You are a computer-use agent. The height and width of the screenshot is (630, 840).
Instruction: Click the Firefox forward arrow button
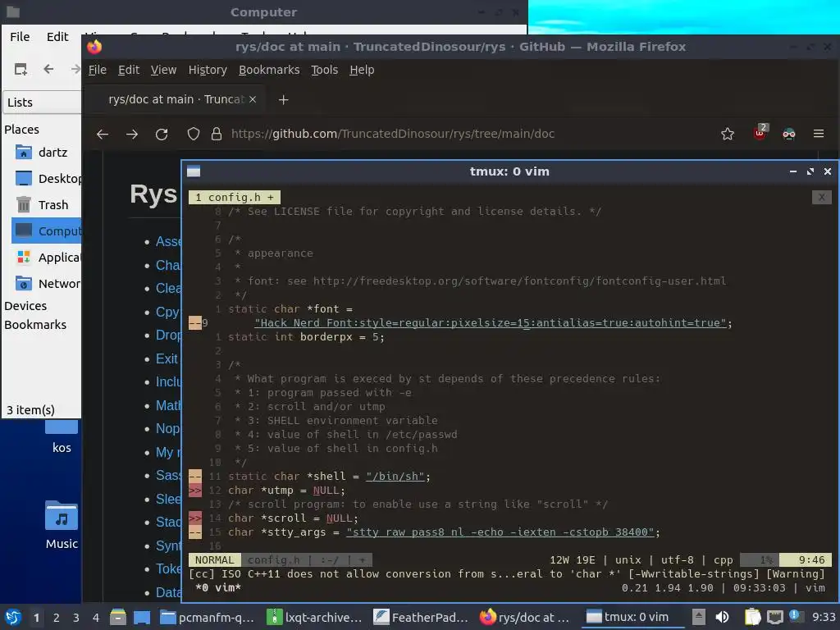[132, 134]
